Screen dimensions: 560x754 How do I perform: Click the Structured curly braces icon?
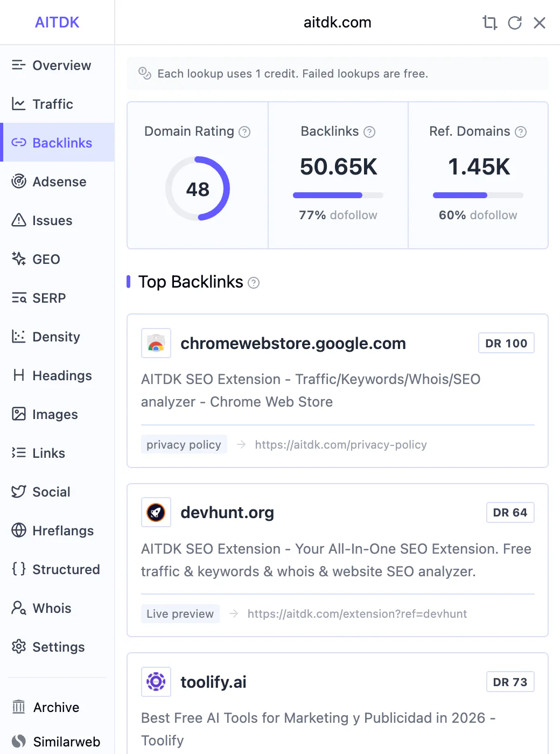[x=19, y=569]
